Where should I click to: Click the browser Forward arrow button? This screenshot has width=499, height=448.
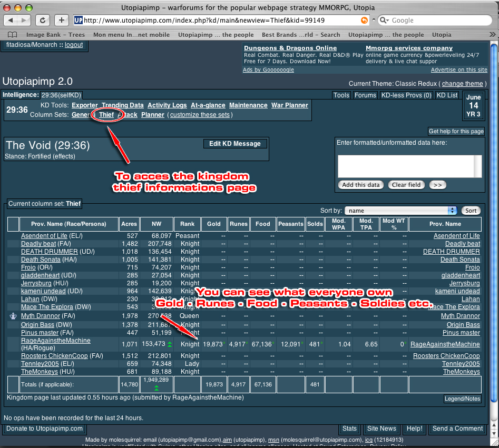(x=24, y=20)
